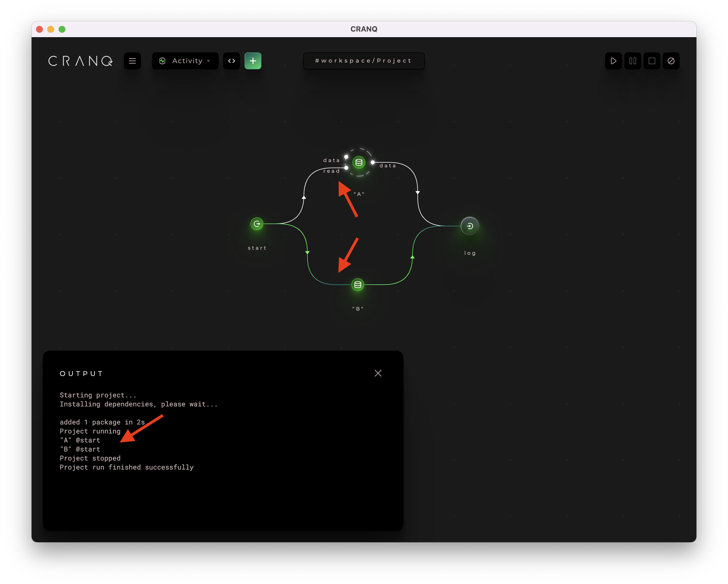Click the code view brackets icon
This screenshot has width=728, height=584.
231,61
